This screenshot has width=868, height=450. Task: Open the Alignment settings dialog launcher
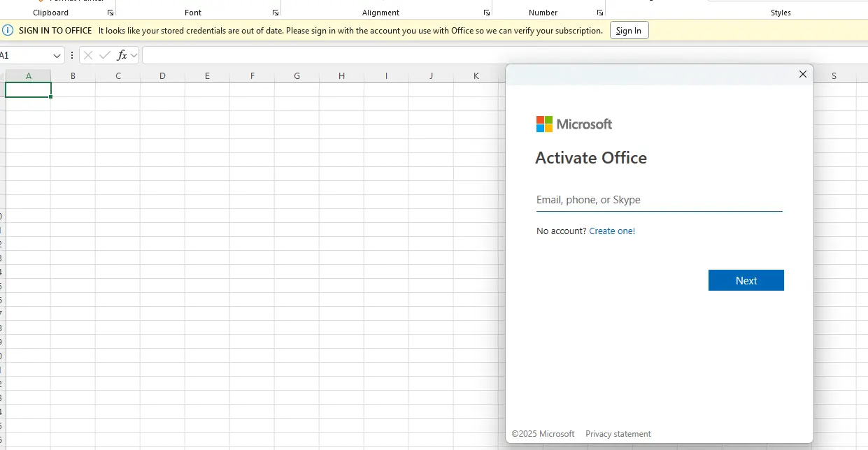(x=487, y=13)
